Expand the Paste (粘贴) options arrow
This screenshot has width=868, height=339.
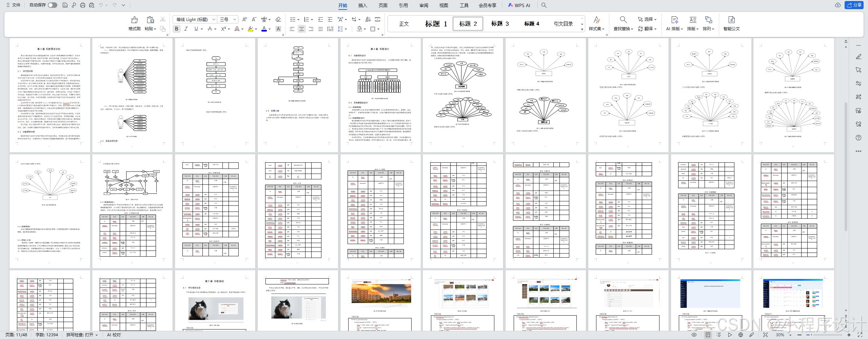(155, 29)
